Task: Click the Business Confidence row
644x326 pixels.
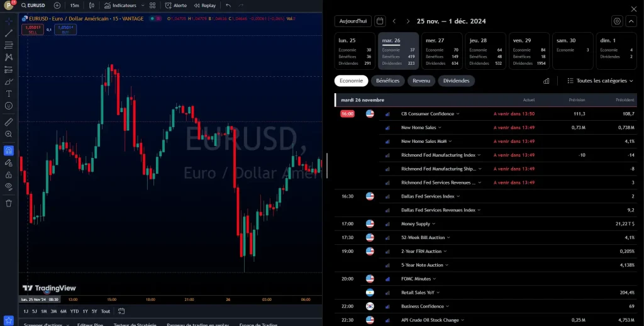Action: click(486, 306)
